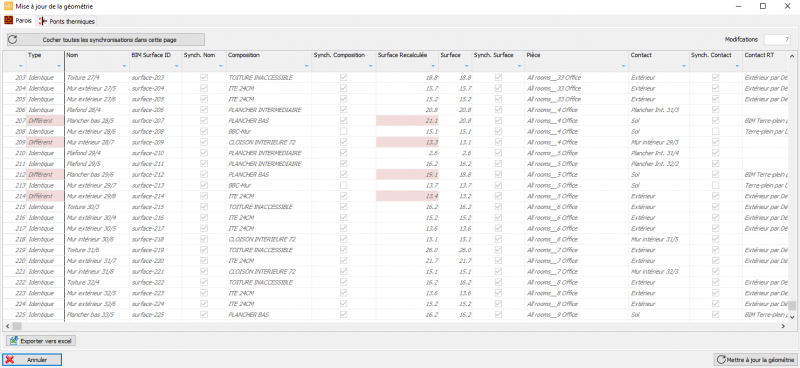Click Mur intérieur 29/3 contact cell

[659, 142]
